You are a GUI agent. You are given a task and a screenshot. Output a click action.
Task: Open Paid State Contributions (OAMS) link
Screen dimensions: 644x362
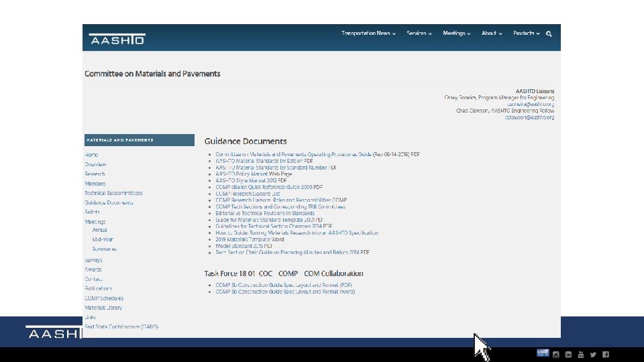(121, 326)
